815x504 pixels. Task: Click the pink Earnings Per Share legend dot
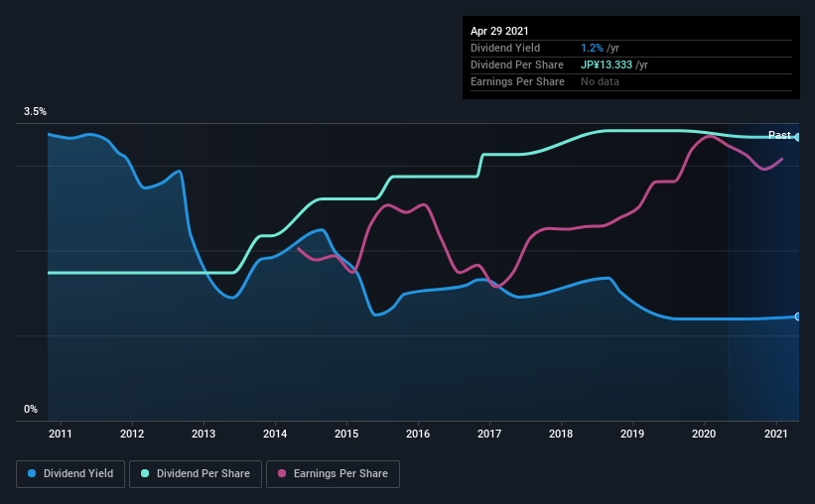click(282, 473)
